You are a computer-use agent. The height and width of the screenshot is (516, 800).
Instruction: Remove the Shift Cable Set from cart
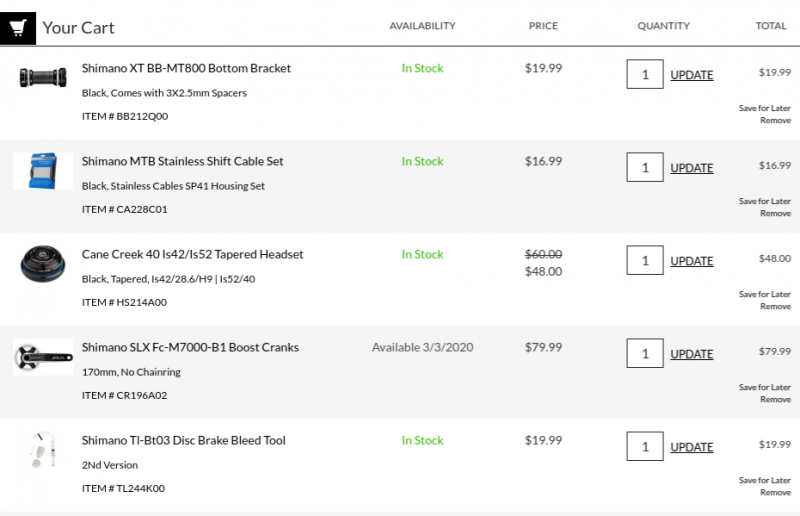(x=775, y=213)
